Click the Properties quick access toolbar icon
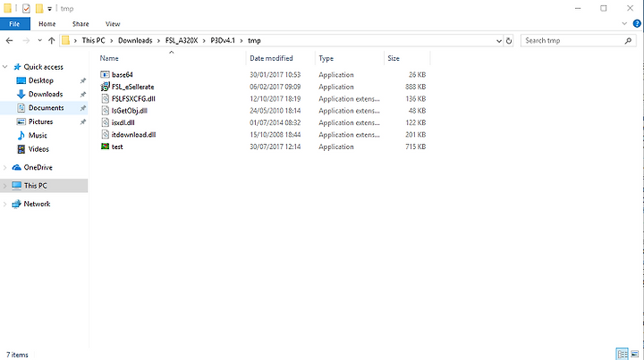 [x=26, y=8]
